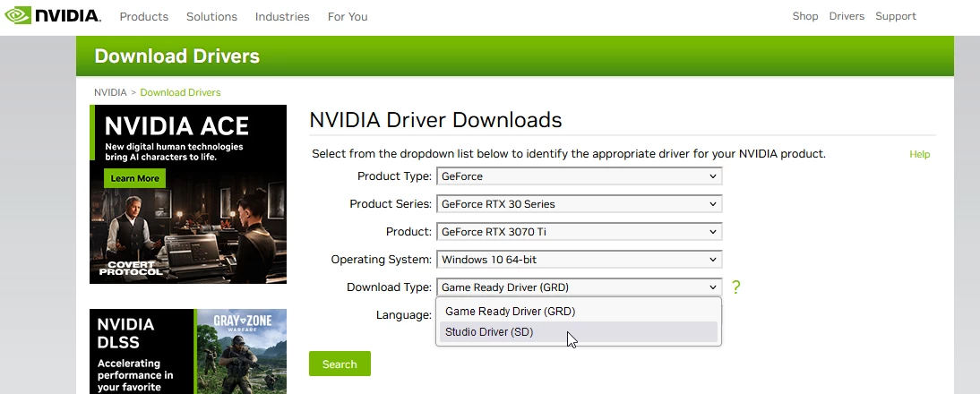Image resolution: width=980 pixels, height=394 pixels.
Task: Click the Download Drivers breadcrumb
Action: (x=180, y=92)
